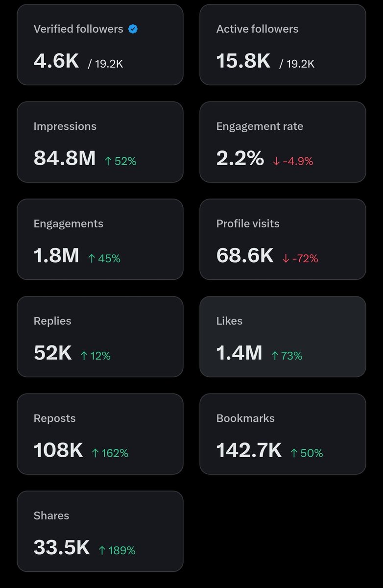The height and width of the screenshot is (588, 383).
Task: Click the 68.6K profile visits value
Action: 245,255
